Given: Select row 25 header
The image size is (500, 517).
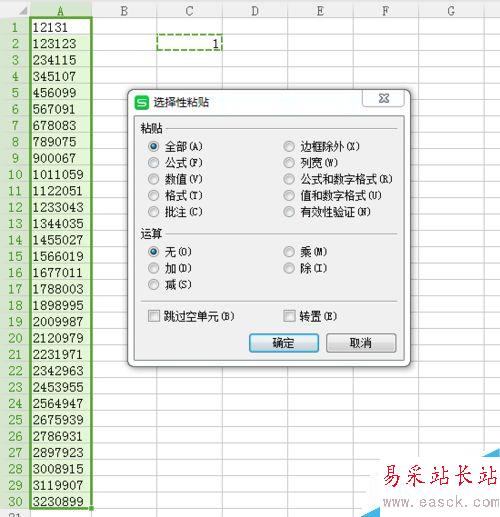Looking at the screenshot, I should click(15, 419).
